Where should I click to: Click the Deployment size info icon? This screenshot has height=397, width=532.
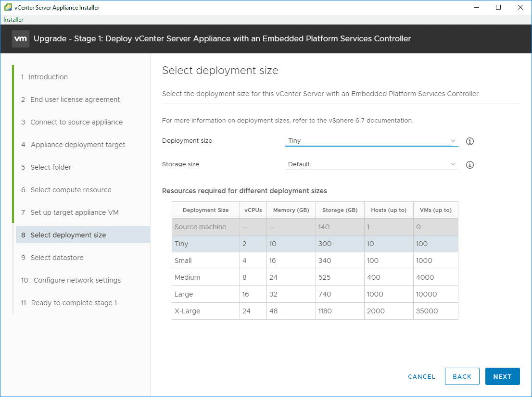click(x=470, y=141)
